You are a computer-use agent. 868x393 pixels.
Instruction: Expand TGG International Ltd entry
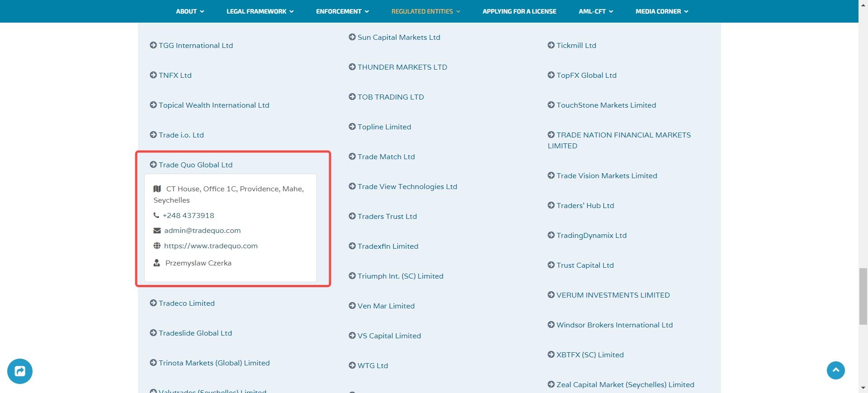coord(191,45)
